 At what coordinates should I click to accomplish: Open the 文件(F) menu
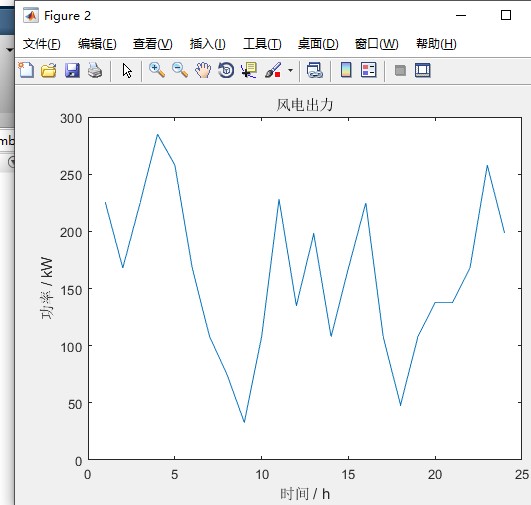click(x=41, y=44)
